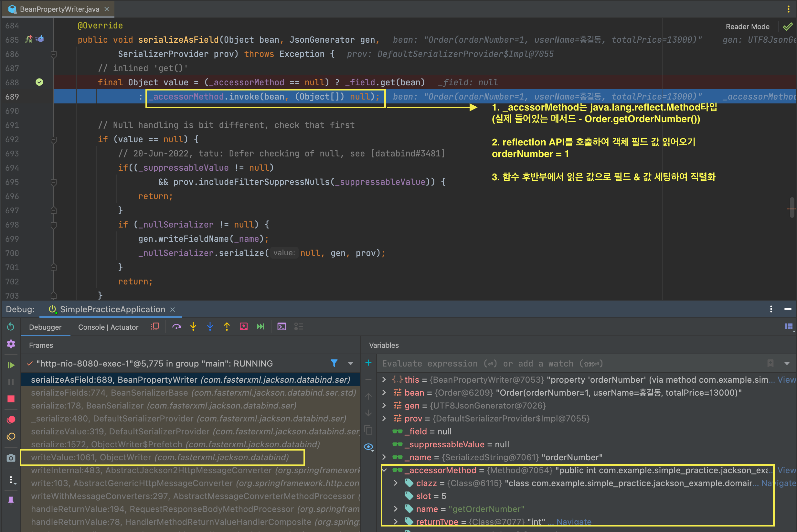The width and height of the screenshot is (797, 532).
Task: Expand the 'clazz' field node
Action: 396,483
